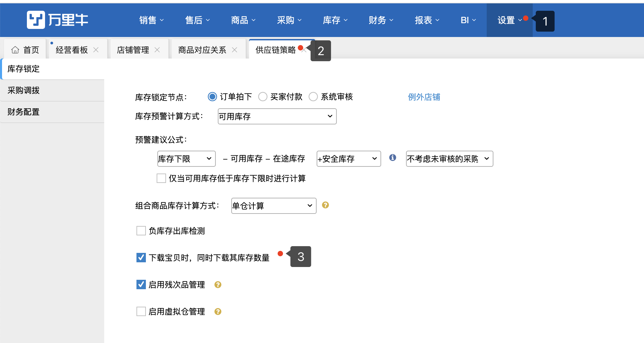Expand the 财务 menu
This screenshot has height=343, width=644.
pyautogui.click(x=381, y=20)
